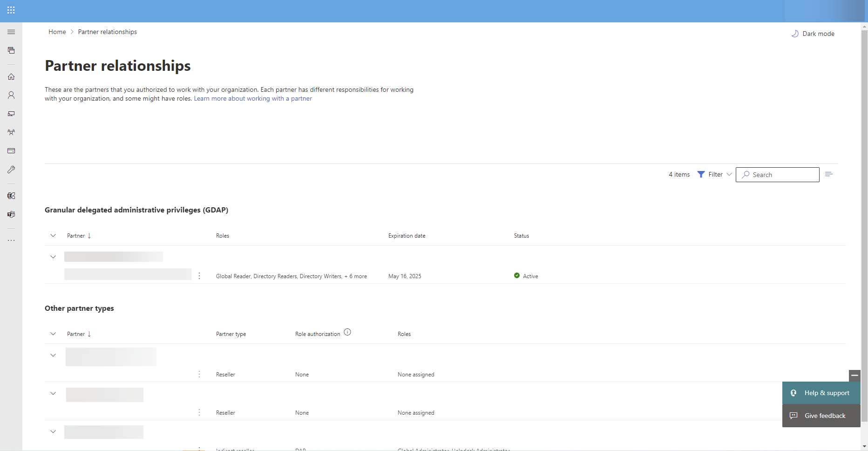Viewport: 868px width, 451px height.
Task: Collapse the third partner group under Other partner types
Action: click(x=53, y=431)
